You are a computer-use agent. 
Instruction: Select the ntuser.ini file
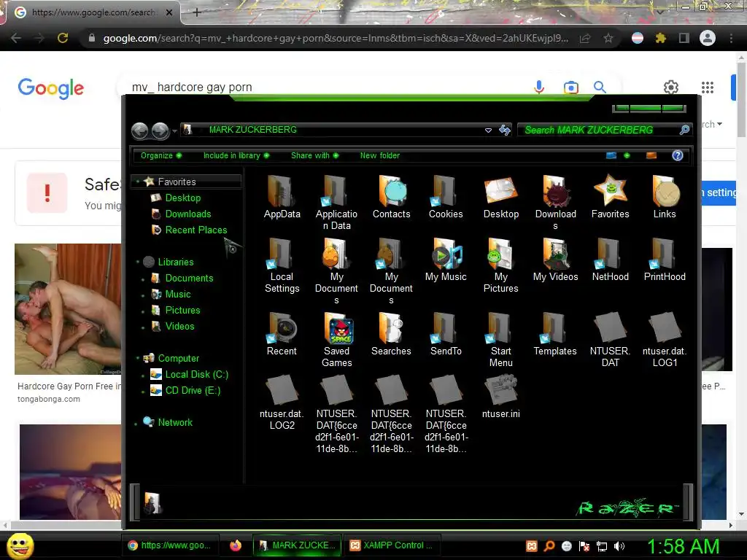[x=500, y=397]
